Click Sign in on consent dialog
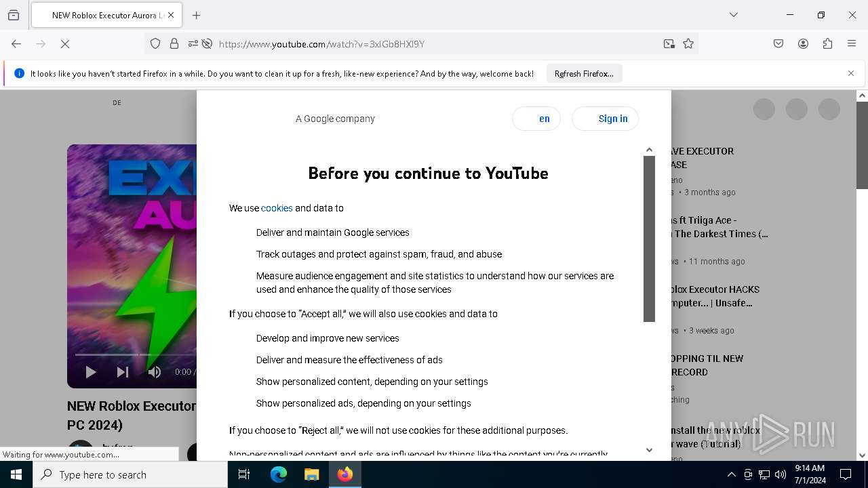 coord(605,119)
